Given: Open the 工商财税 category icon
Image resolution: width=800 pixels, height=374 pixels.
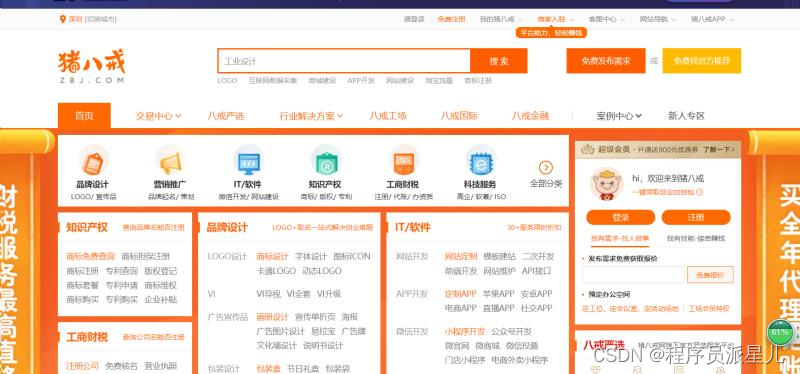Looking at the screenshot, I should 403,160.
